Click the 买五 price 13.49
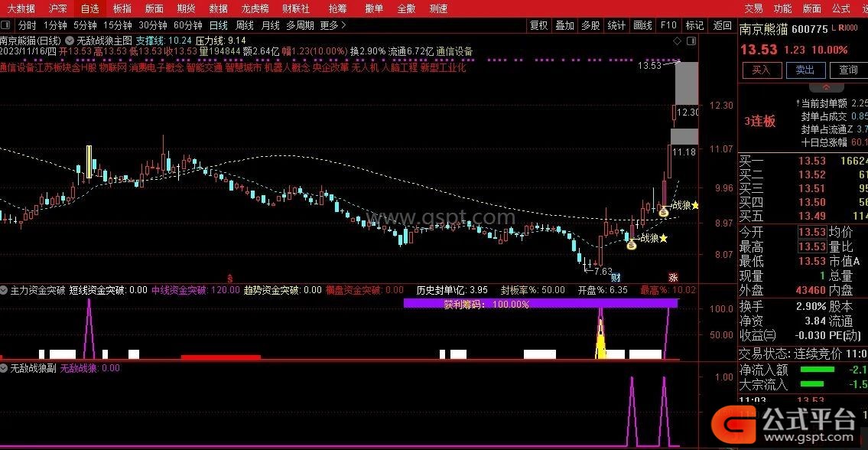Screen dimensions: 868x450 pos(812,216)
